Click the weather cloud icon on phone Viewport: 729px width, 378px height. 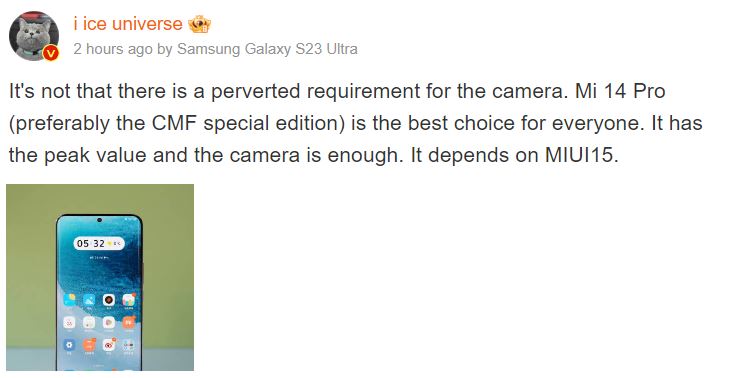(89, 300)
